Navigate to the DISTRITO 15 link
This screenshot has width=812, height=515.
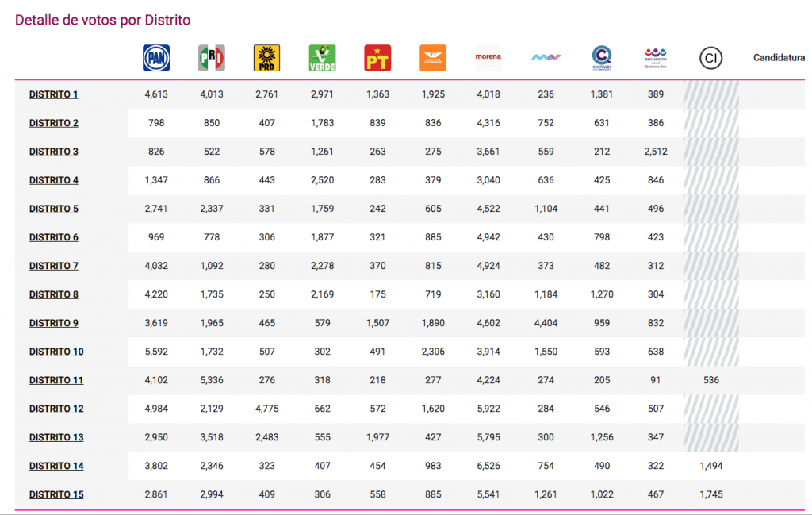(x=56, y=494)
